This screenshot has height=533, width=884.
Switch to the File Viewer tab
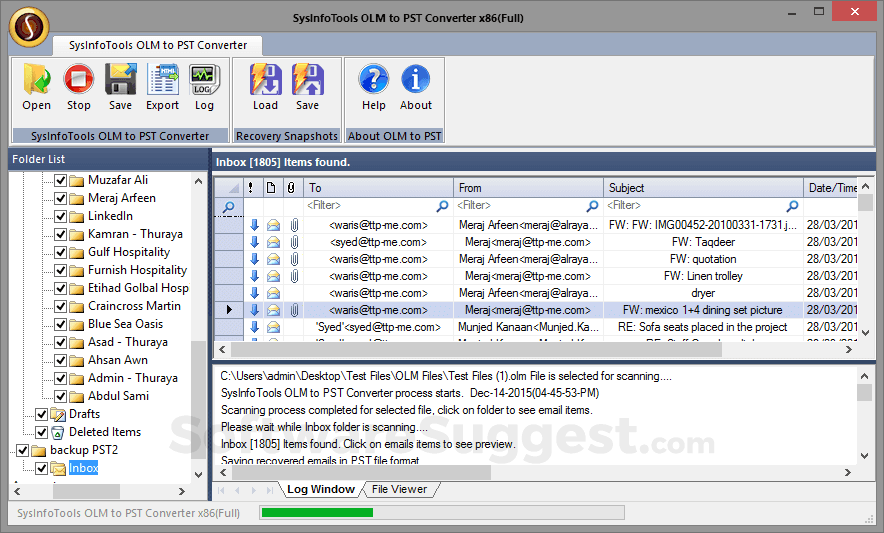point(399,489)
